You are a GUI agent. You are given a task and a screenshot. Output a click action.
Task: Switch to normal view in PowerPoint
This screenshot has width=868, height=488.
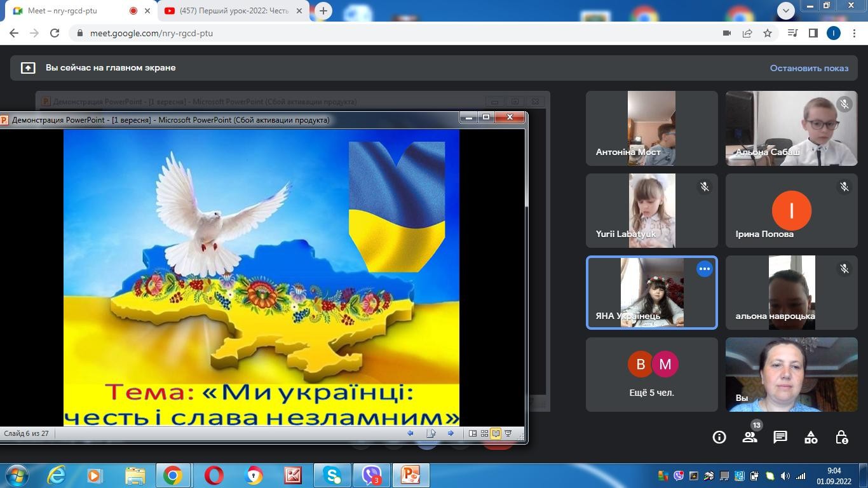click(473, 433)
